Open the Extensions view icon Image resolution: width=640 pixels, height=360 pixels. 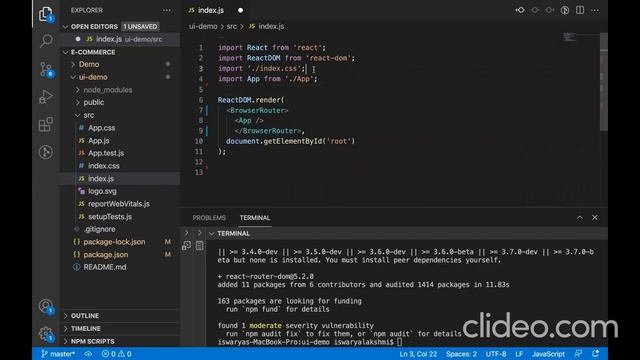tap(46, 124)
